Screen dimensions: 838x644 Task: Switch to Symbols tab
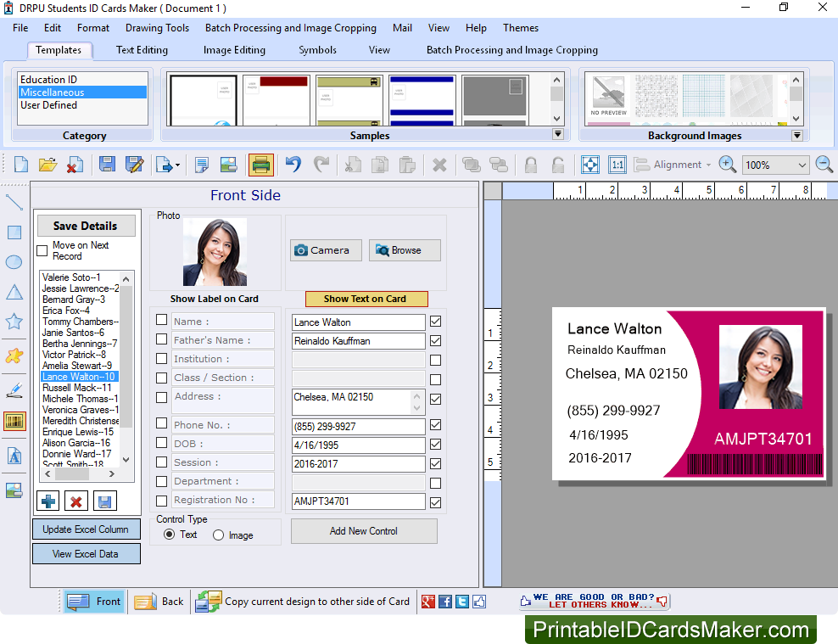tap(317, 50)
